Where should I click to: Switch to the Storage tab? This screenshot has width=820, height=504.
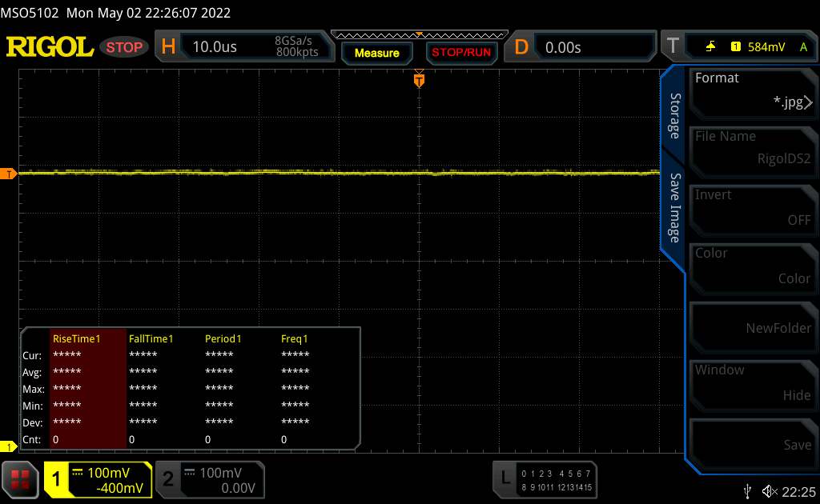[x=674, y=116]
